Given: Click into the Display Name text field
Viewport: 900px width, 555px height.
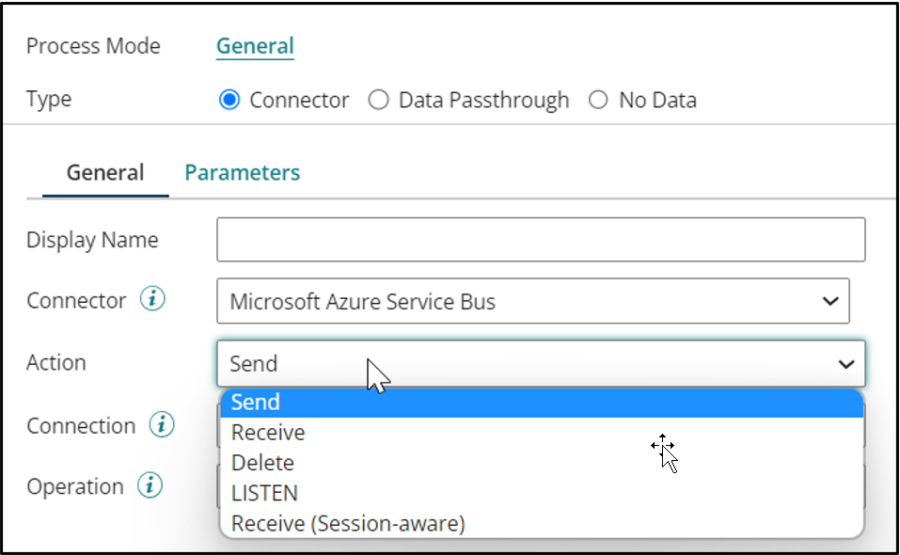Looking at the screenshot, I should point(540,240).
